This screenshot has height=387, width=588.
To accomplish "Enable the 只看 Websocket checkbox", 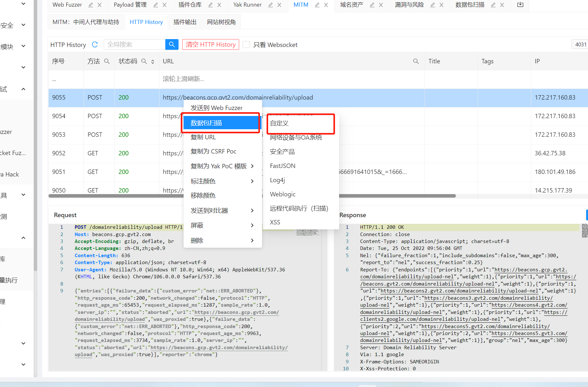I will coord(246,44).
